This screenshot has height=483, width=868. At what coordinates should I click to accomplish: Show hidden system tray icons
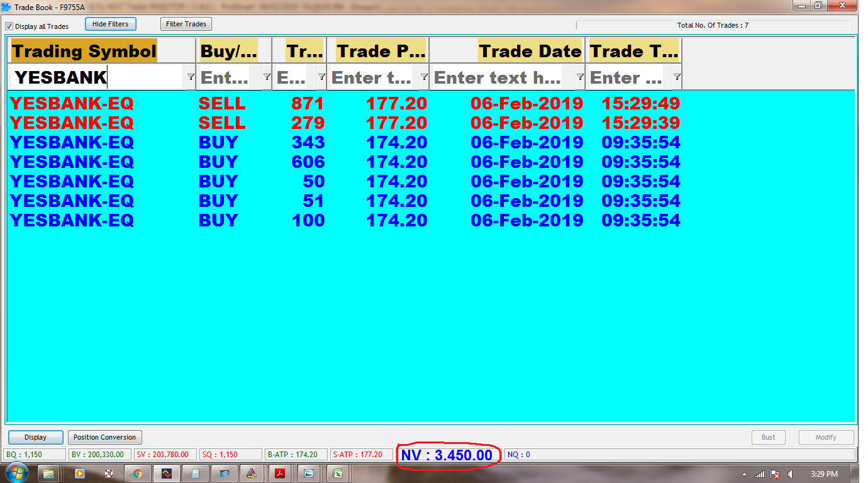(x=744, y=474)
